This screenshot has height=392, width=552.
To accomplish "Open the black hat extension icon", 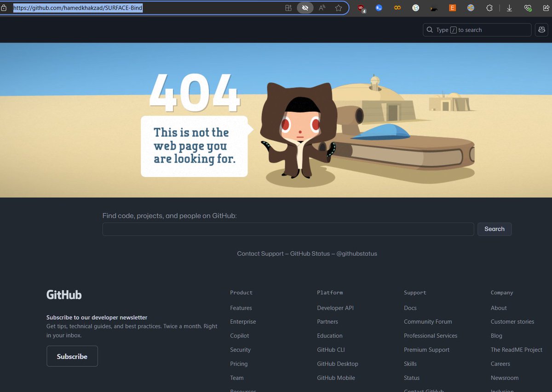I will (x=434, y=8).
